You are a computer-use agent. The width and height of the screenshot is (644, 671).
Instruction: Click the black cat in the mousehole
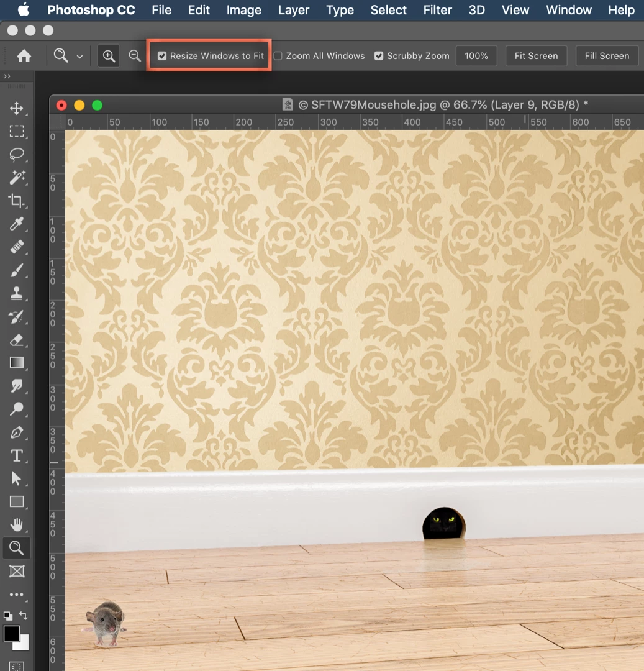tap(444, 523)
